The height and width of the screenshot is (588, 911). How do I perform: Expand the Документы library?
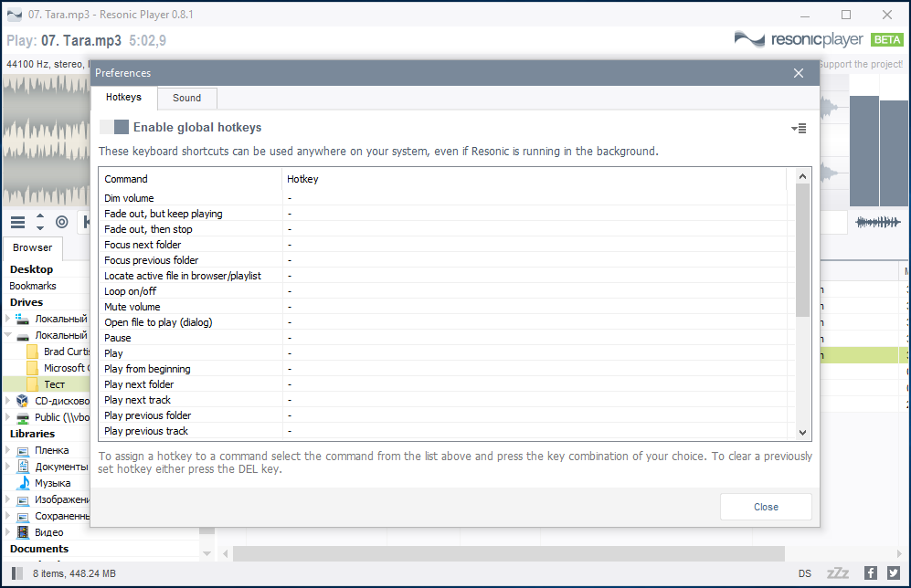coord(7,466)
